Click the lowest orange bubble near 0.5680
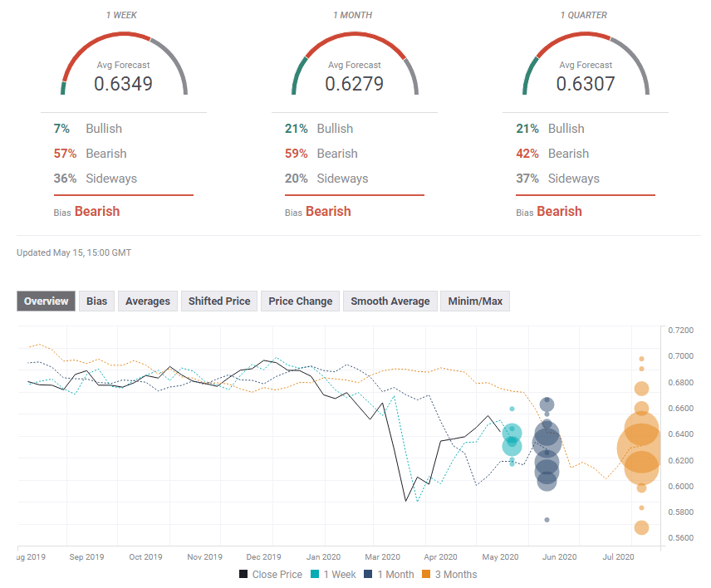 [x=641, y=527]
